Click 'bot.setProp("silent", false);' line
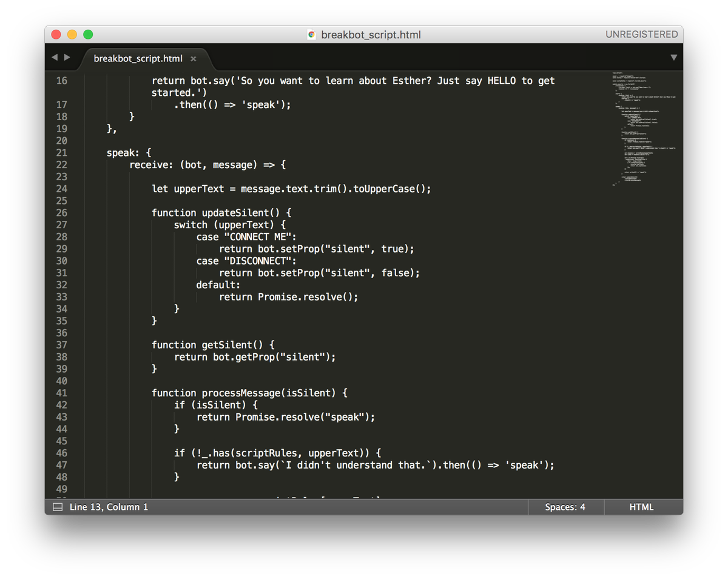The height and width of the screenshot is (579, 728). [319, 273]
